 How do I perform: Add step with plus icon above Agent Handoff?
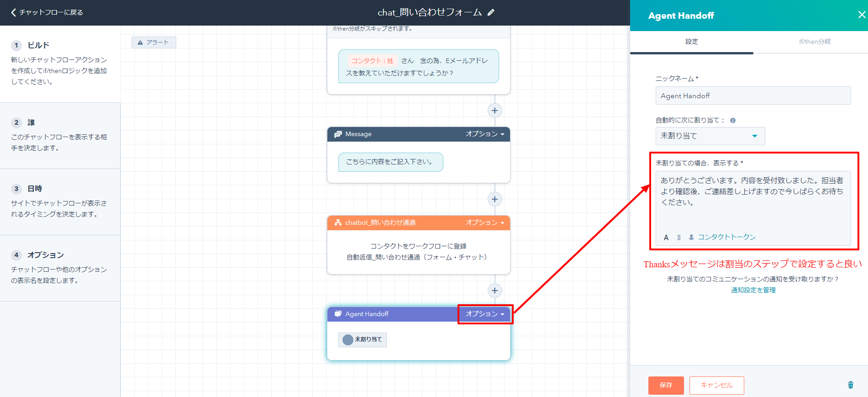coord(494,291)
